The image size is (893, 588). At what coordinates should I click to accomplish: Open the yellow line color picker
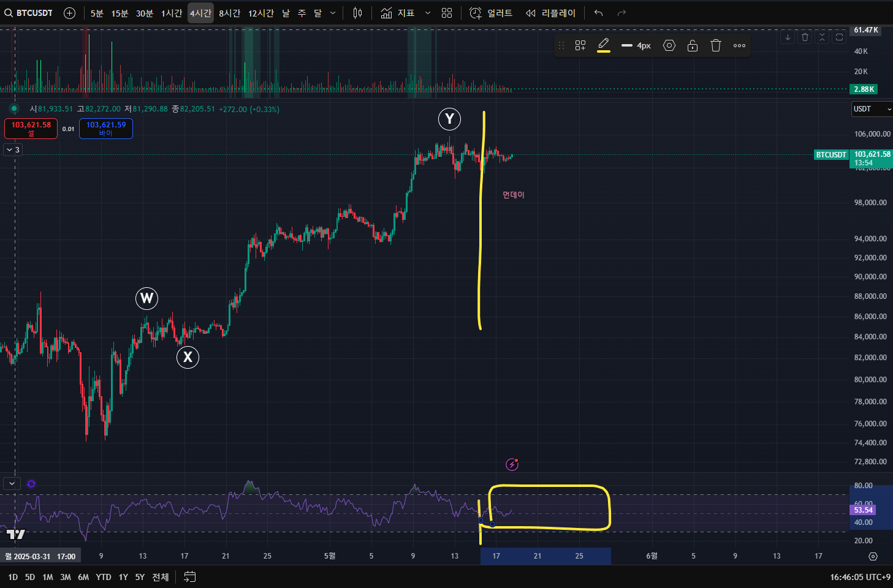click(604, 45)
